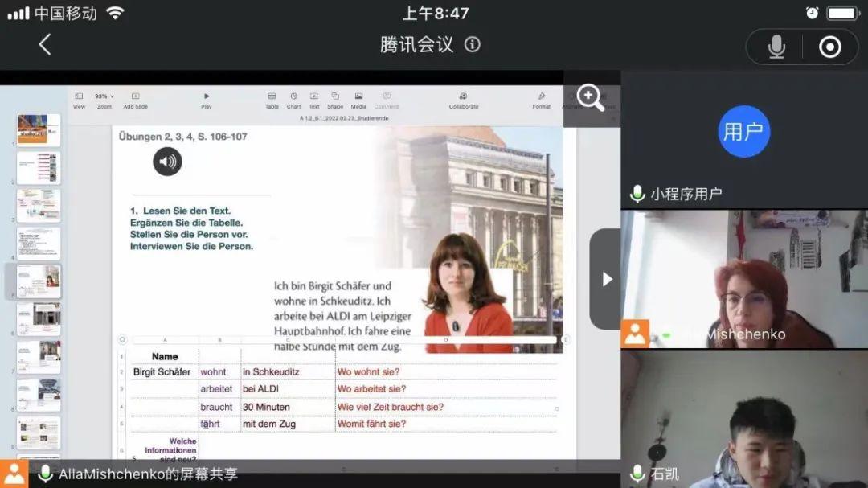
Task: Open the View menu in Keynote toolbar
Action: pos(79,100)
